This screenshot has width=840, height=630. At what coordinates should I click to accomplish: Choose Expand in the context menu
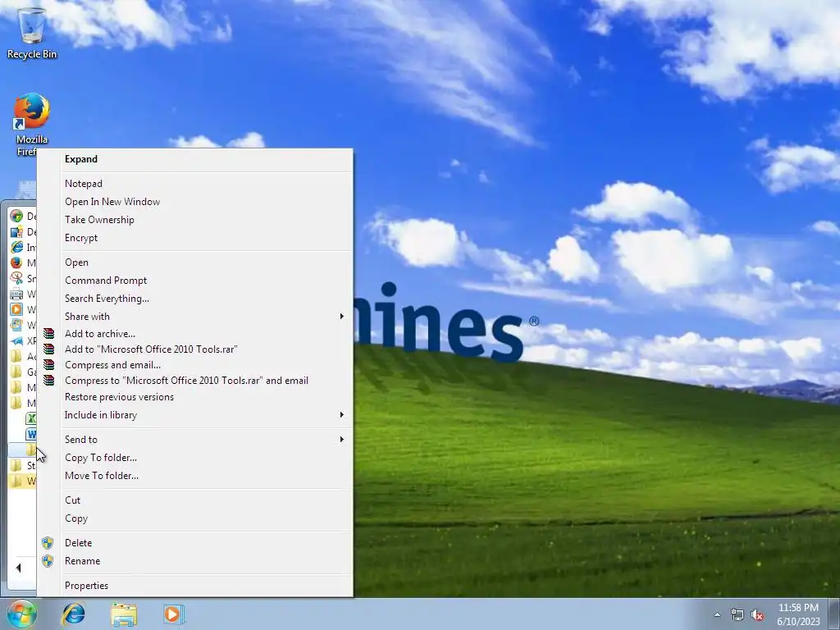pos(195,159)
